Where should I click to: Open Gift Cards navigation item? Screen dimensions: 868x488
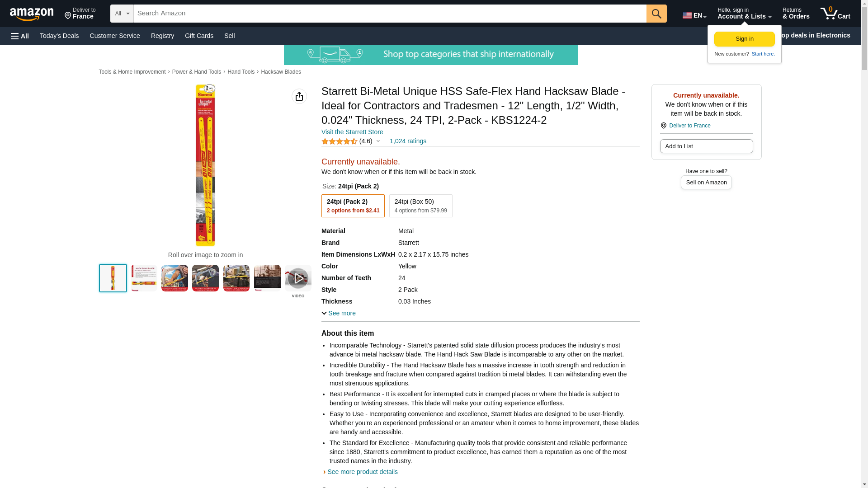click(x=199, y=36)
